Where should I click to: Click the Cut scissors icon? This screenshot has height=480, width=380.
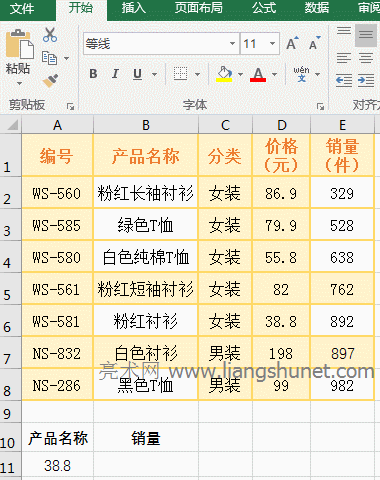click(x=50, y=35)
